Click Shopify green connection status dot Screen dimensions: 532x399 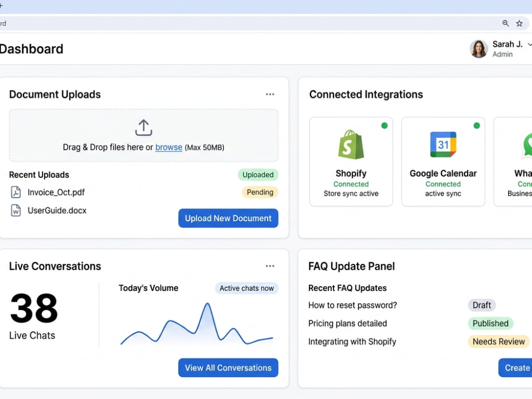pos(385,126)
